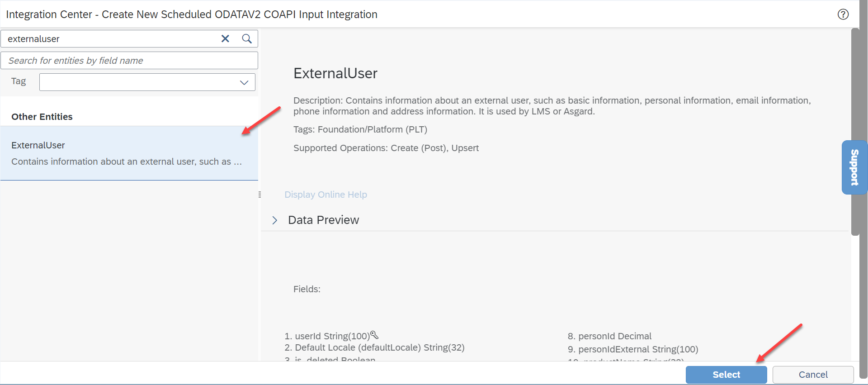Click the Select button
The image size is (868, 385).
tap(726, 375)
